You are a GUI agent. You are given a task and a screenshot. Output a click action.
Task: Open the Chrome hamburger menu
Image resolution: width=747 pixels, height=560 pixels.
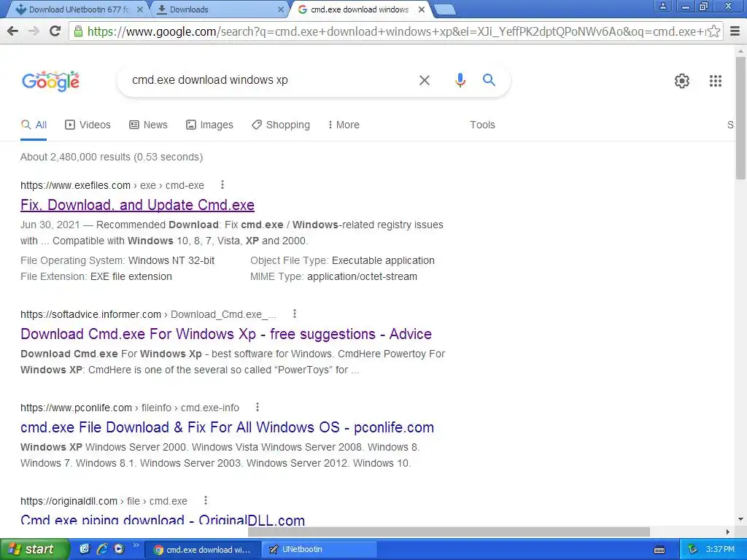click(735, 31)
